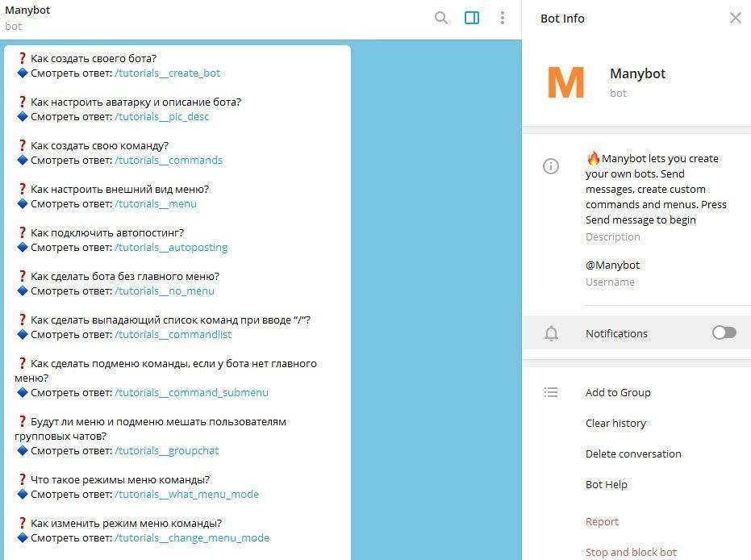Click the Notifications label
The height and width of the screenshot is (560, 751).
click(616, 333)
